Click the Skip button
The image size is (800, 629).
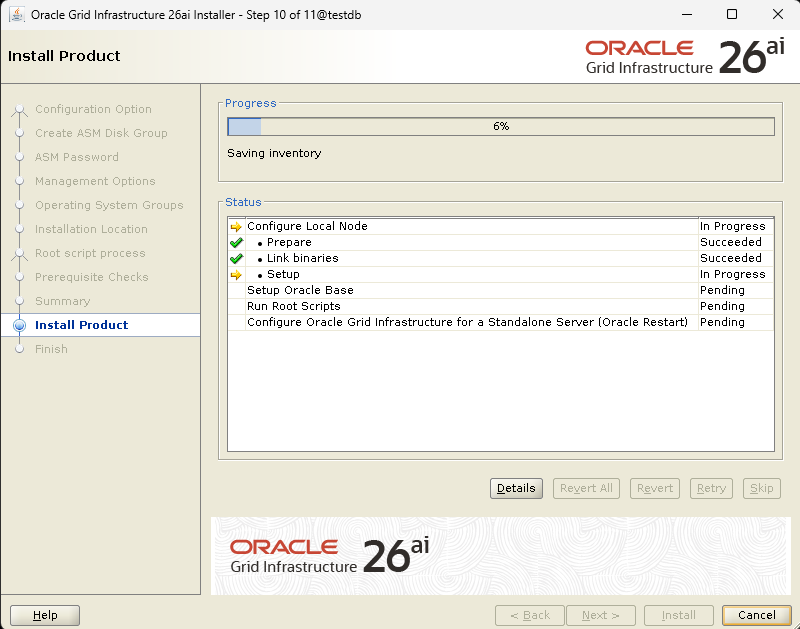pyautogui.click(x=762, y=488)
